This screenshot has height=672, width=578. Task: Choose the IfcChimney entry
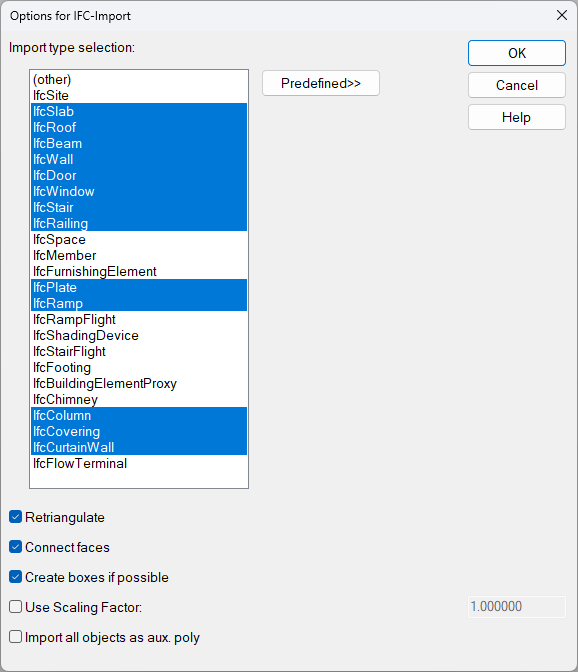(x=139, y=399)
